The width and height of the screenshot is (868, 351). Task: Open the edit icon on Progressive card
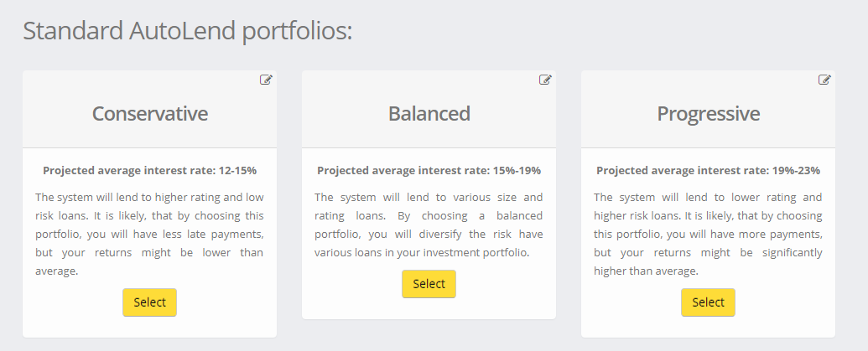(x=824, y=80)
